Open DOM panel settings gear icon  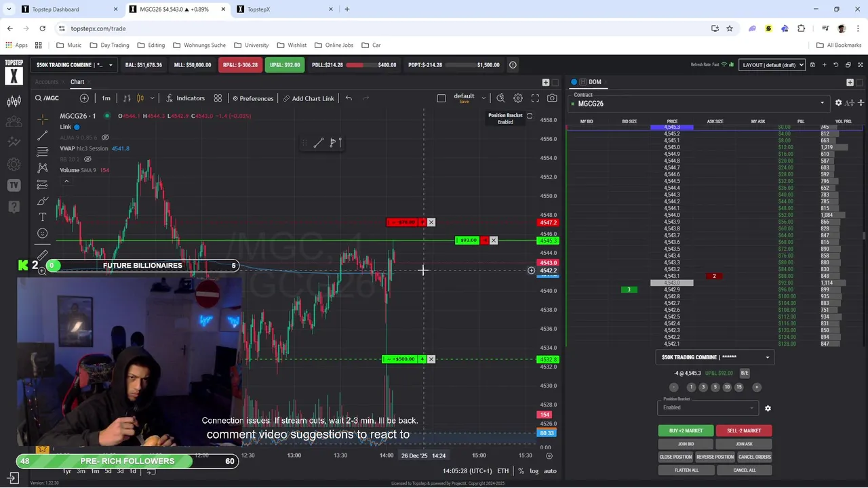tap(838, 103)
